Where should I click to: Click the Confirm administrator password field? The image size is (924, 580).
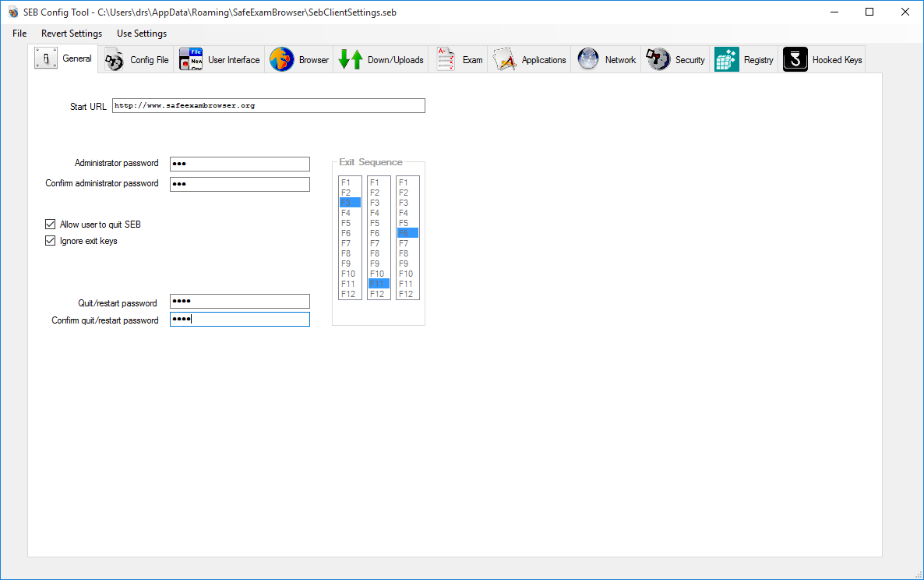point(240,185)
